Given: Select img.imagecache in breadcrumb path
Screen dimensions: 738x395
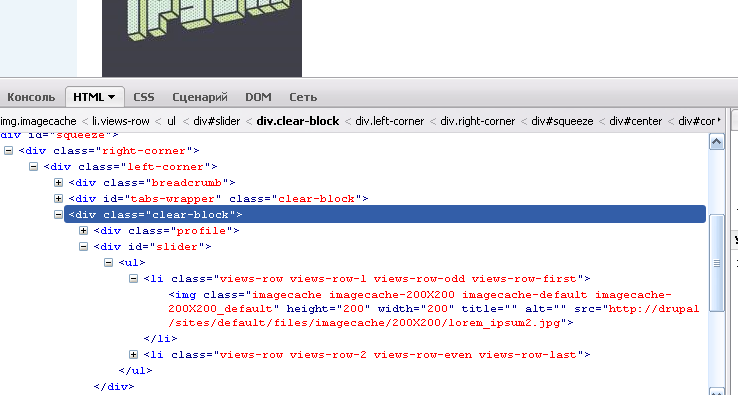Looking at the screenshot, I should (x=38, y=121).
